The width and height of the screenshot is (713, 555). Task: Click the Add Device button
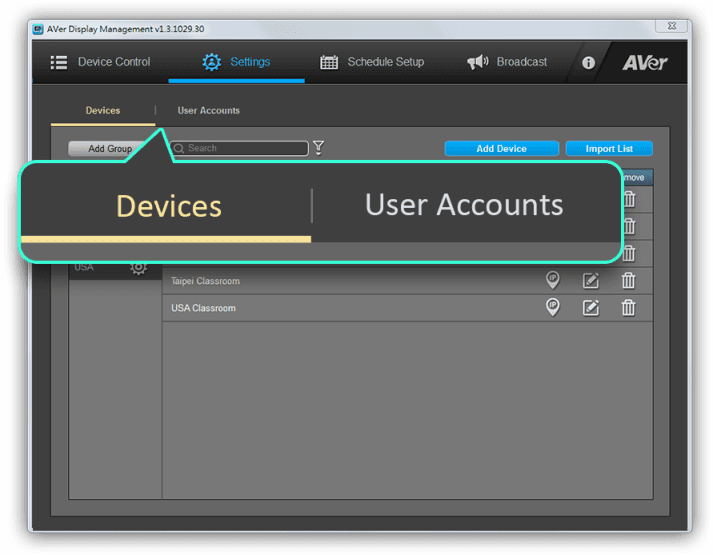pyautogui.click(x=502, y=149)
